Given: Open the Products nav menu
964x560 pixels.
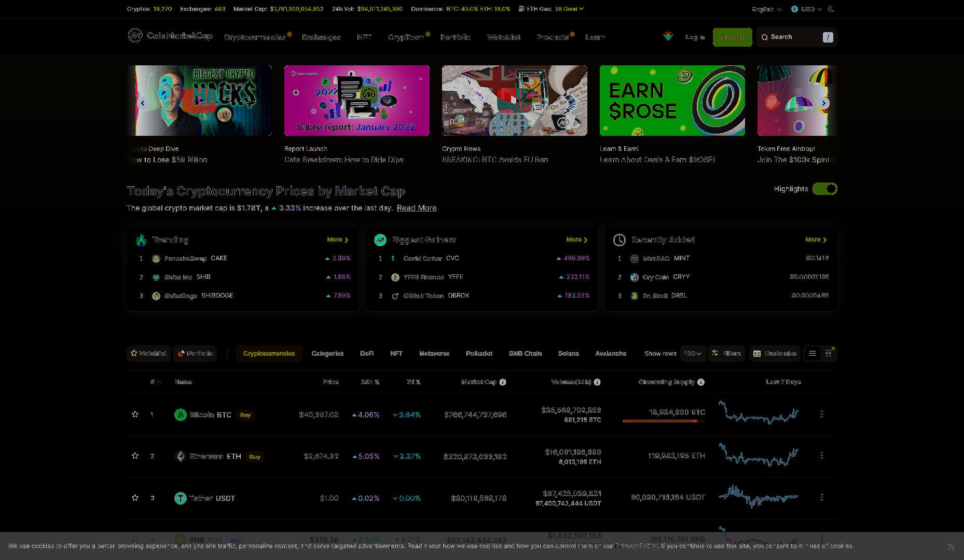Looking at the screenshot, I should click(553, 37).
